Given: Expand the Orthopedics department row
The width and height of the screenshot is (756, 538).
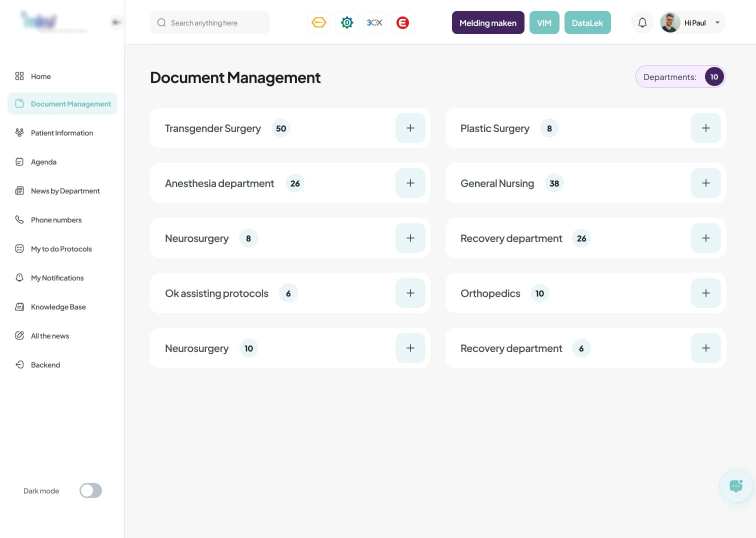Looking at the screenshot, I should [x=705, y=293].
